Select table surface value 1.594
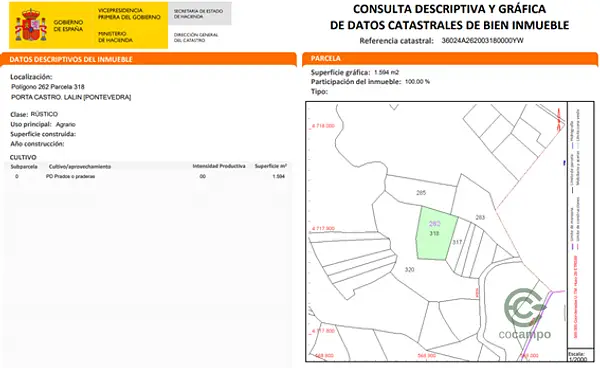Screen dimensions: 600x368 point(279,176)
